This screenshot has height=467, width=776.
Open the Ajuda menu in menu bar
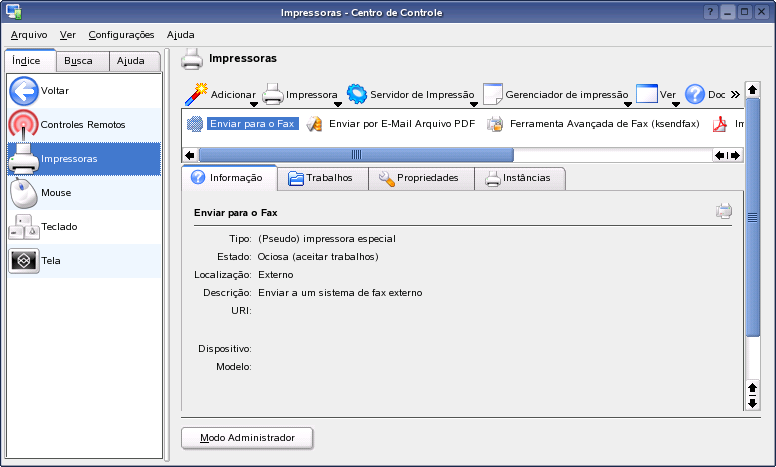pyautogui.click(x=181, y=35)
